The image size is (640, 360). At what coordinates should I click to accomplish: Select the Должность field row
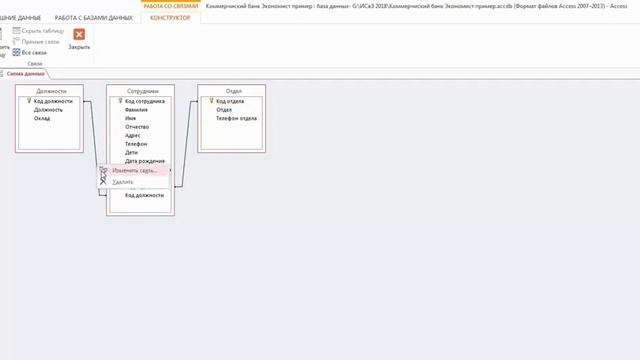[48, 110]
